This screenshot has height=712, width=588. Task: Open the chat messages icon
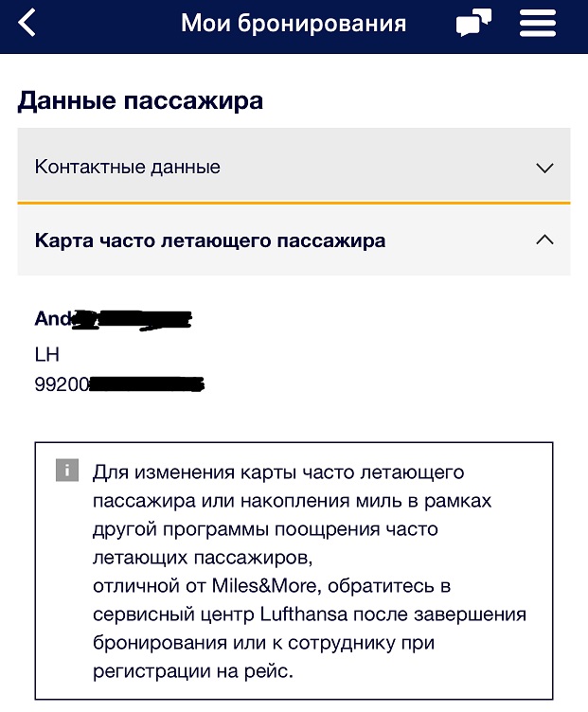473,23
